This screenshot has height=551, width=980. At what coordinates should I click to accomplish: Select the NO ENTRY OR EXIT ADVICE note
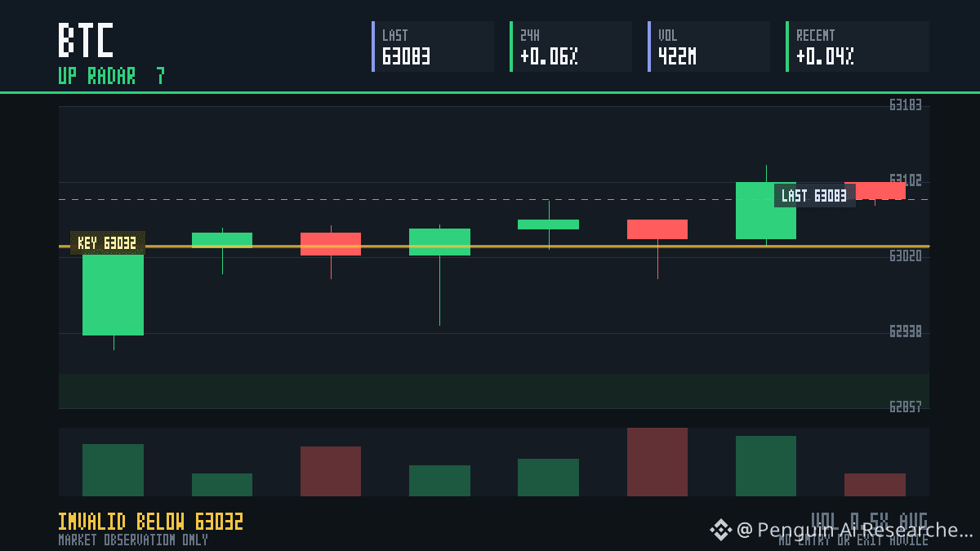(853, 540)
